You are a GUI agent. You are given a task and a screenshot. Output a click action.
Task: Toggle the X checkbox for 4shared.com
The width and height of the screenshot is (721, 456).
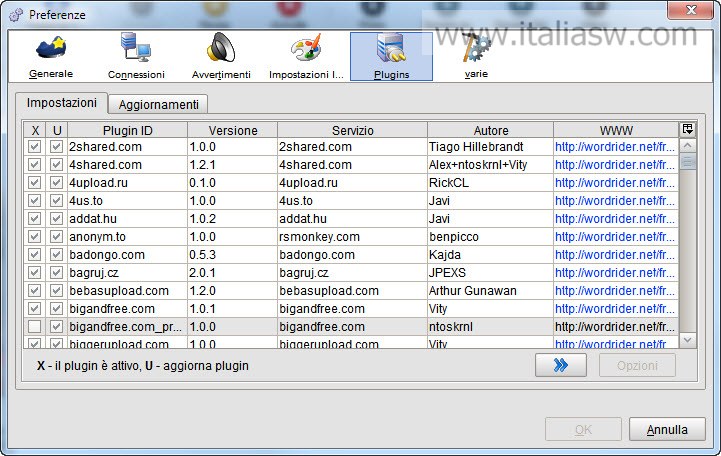click(34, 165)
